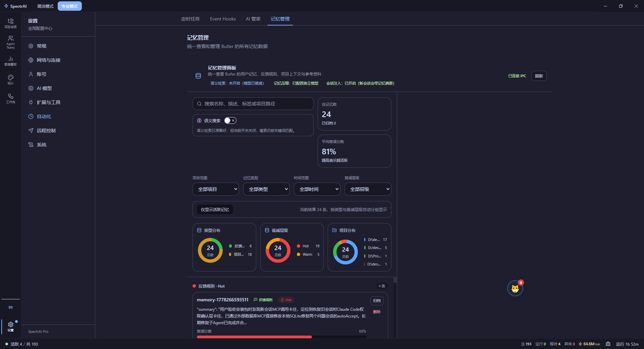This screenshot has width=644, height=349.
Task: Click the 远程控制 paper plane icon
Action: tap(31, 131)
